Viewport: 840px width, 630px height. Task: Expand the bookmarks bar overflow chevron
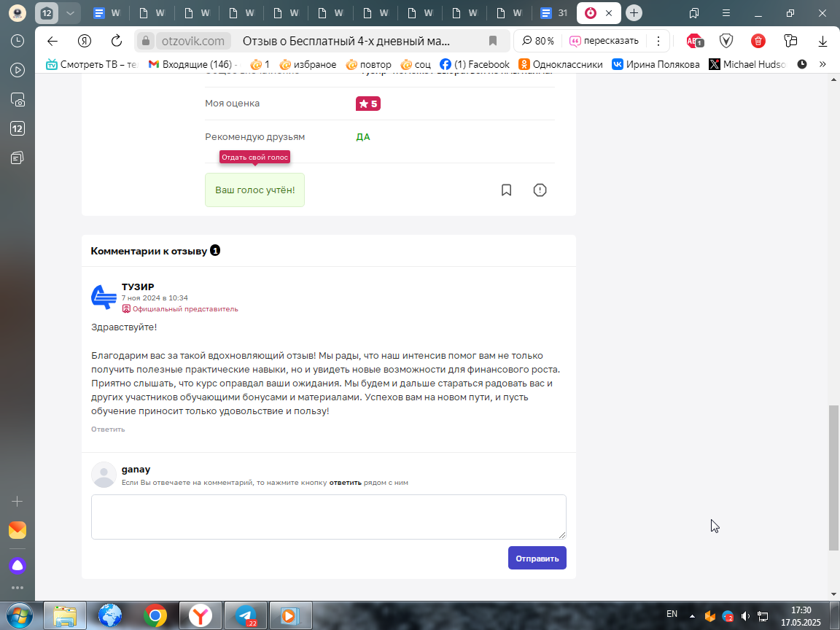(822, 64)
